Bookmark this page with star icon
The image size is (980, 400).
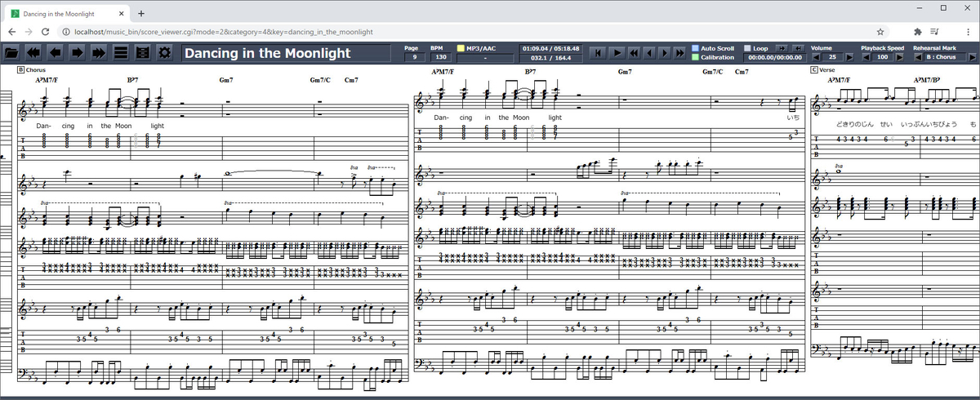click(880, 32)
